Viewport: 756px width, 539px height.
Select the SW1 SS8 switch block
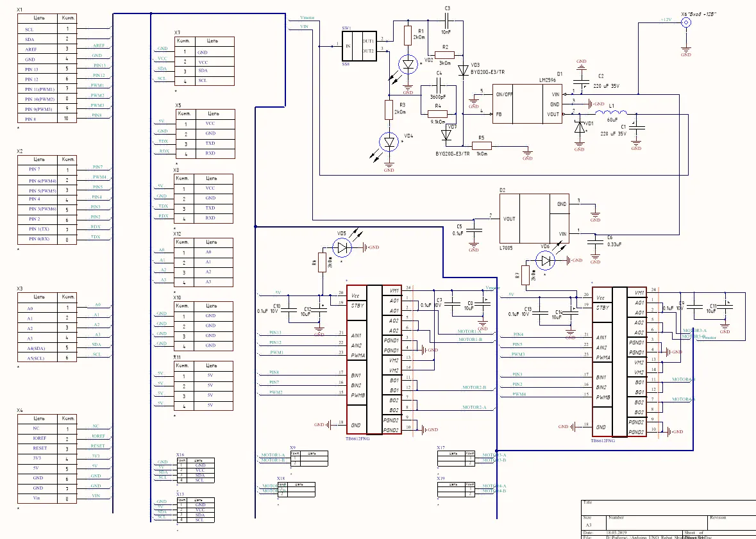(x=358, y=46)
